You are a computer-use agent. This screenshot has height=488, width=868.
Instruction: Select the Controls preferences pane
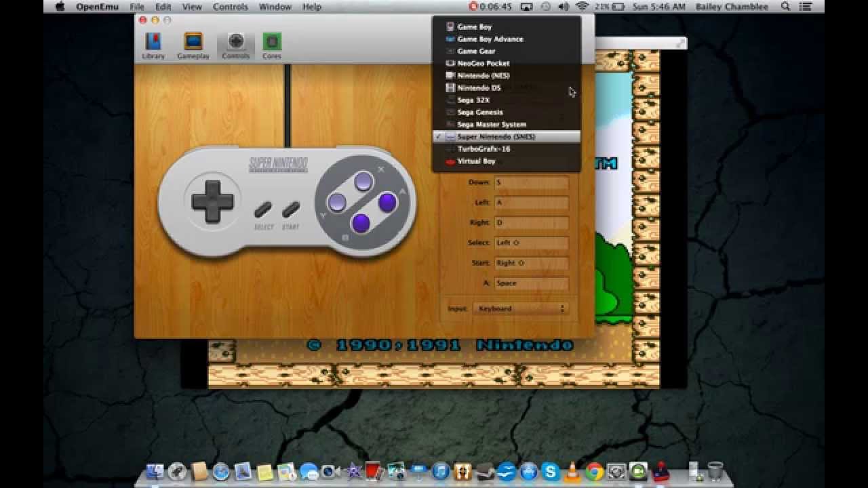click(235, 46)
